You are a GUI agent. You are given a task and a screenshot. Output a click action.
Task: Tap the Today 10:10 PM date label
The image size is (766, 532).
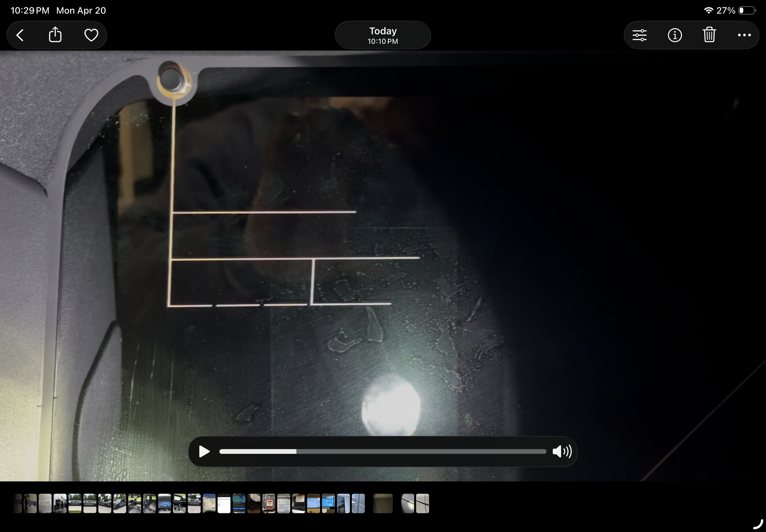tap(382, 35)
